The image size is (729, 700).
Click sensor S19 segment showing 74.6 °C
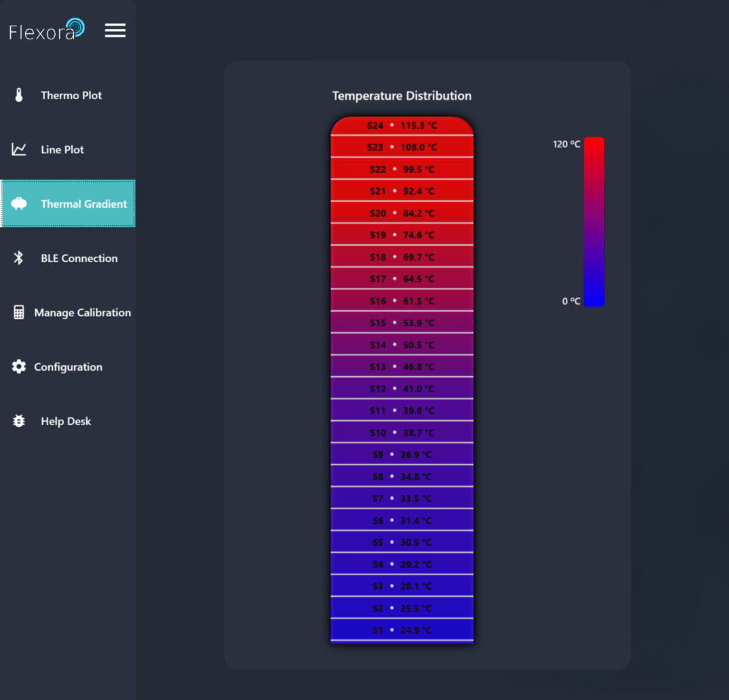[402, 235]
